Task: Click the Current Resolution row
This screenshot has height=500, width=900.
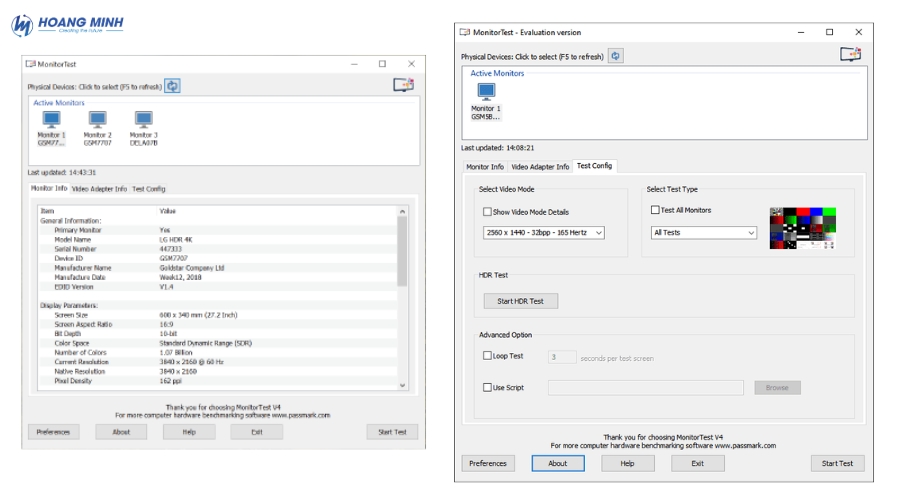Action: 218,362
